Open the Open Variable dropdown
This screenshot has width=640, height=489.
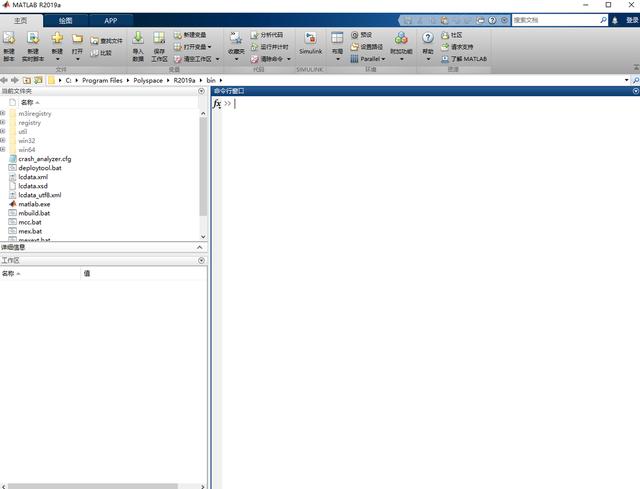click(209, 47)
